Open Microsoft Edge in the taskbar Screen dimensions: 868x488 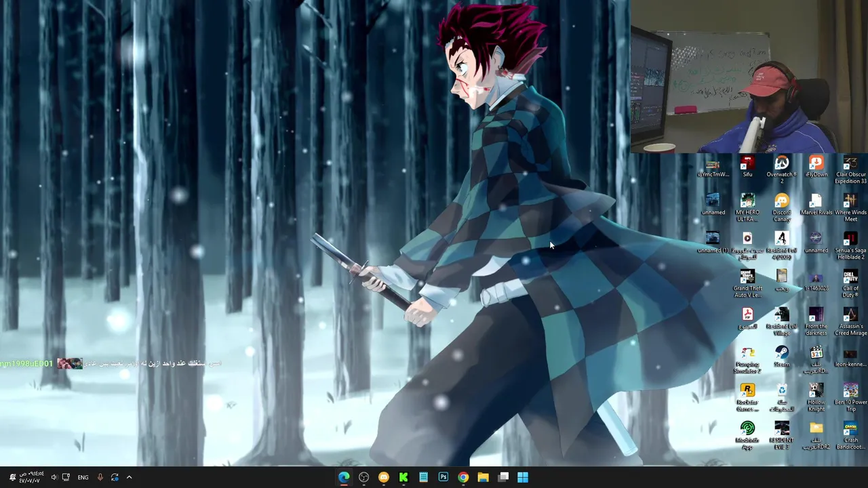[344, 477]
